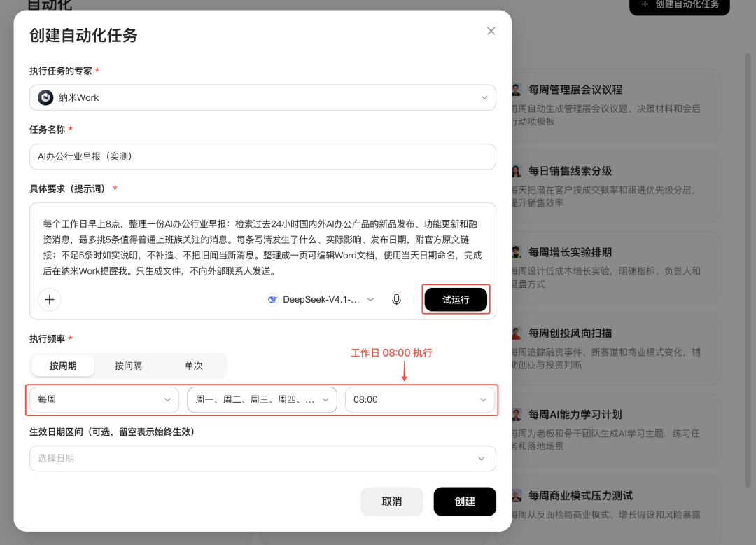Click the DeepSeek model logo icon

272,300
